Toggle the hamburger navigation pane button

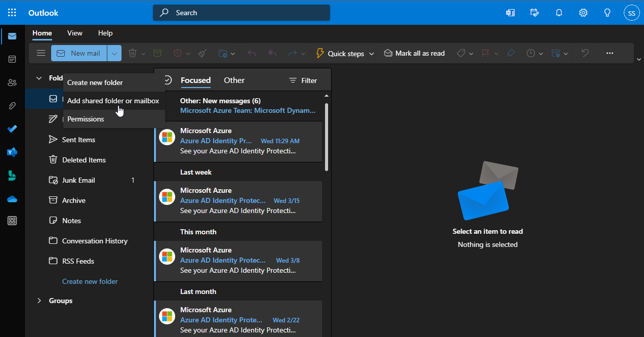coord(41,53)
